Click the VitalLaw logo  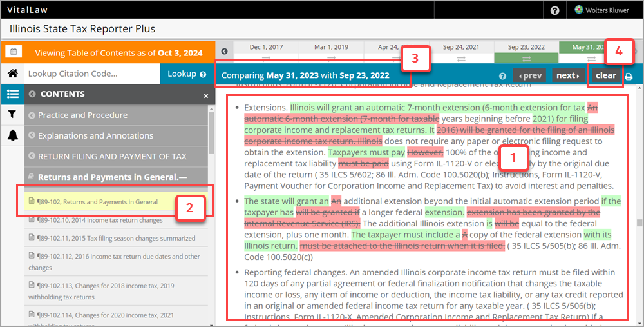(27, 10)
